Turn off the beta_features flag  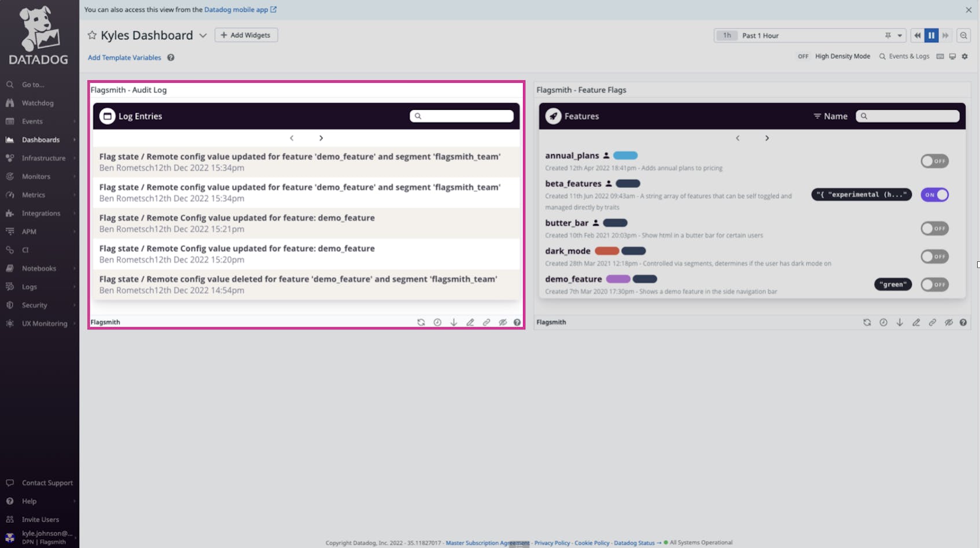click(x=934, y=195)
